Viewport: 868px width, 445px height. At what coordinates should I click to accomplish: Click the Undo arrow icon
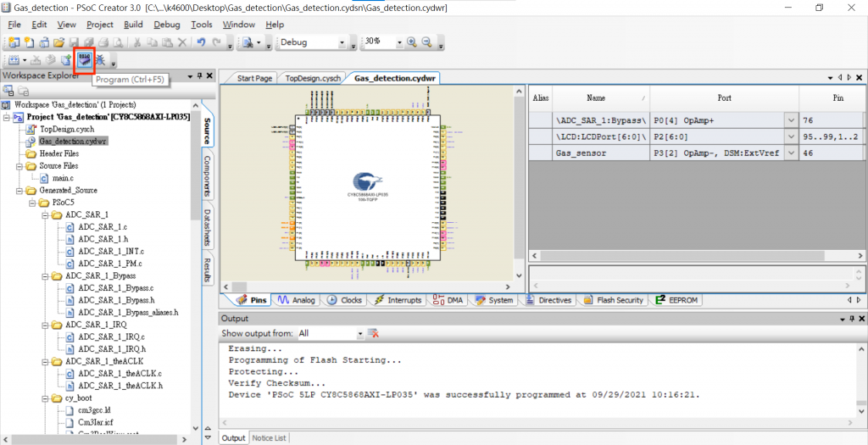click(x=202, y=42)
